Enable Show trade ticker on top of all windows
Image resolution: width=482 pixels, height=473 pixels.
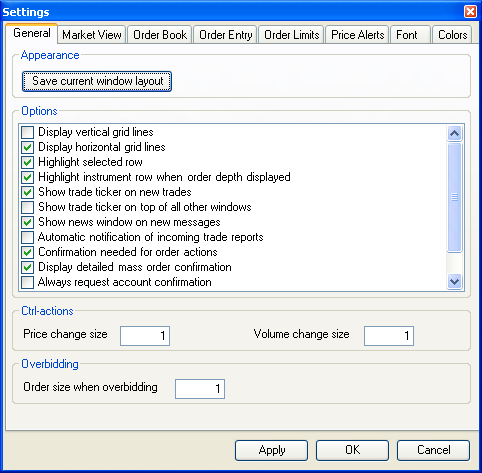(x=27, y=207)
